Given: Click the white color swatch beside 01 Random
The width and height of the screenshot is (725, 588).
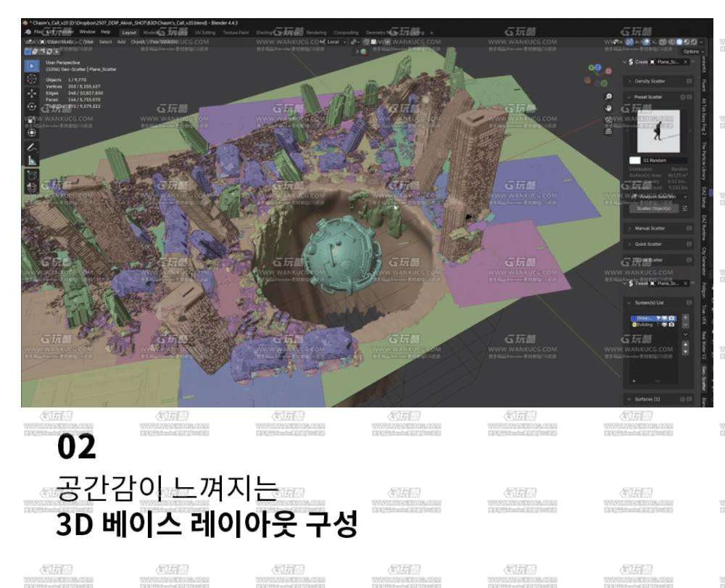Looking at the screenshot, I should (x=635, y=160).
